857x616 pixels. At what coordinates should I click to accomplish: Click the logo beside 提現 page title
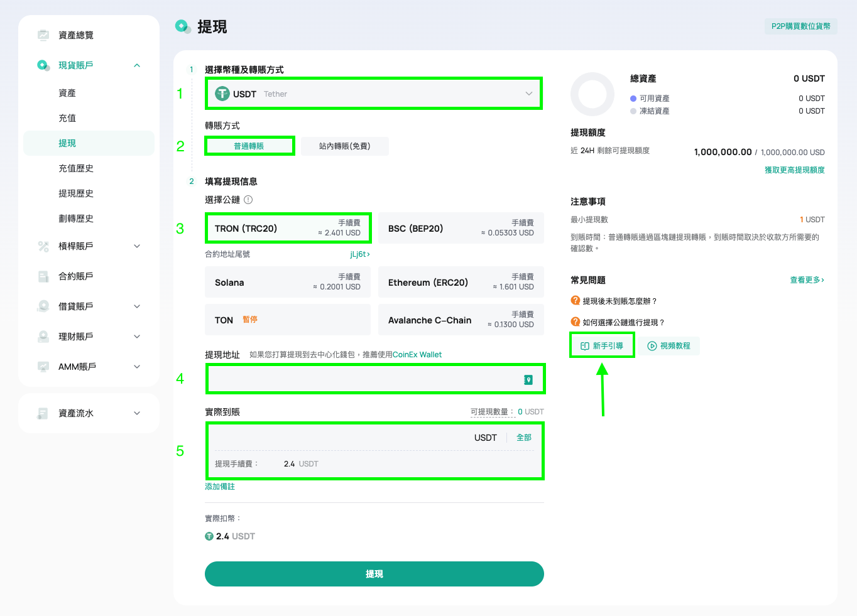click(x=183, y=26)
